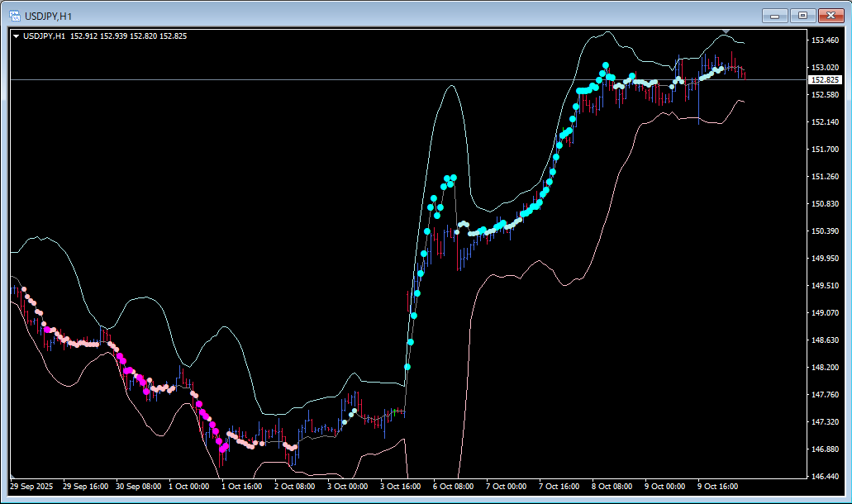Click the 149.950 price axis label
The width and height of the screenshot is (852, 504).
click(825, 259)
